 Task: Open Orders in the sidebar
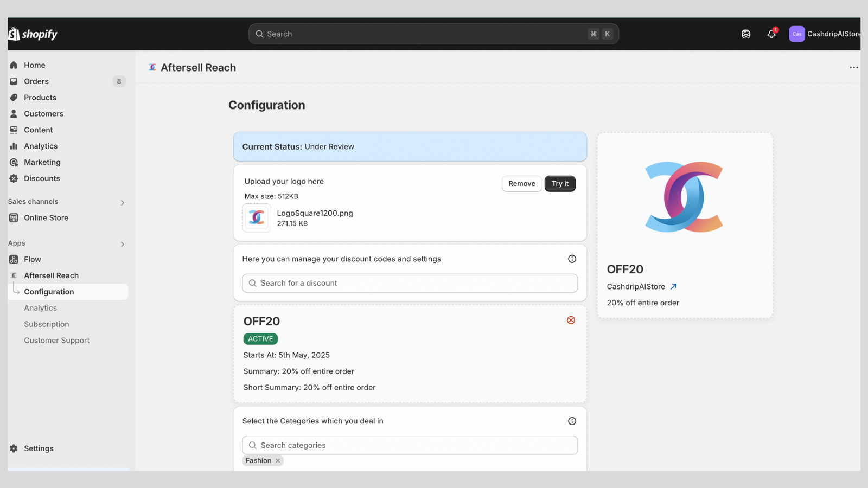[36, 81]
